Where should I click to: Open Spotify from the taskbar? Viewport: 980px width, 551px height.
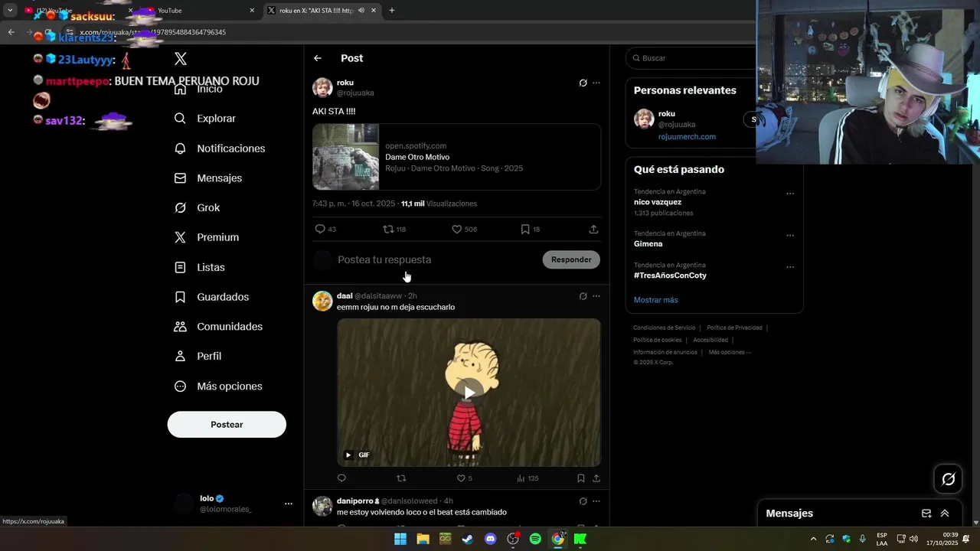pyautogui.click(x=535, y=539)
